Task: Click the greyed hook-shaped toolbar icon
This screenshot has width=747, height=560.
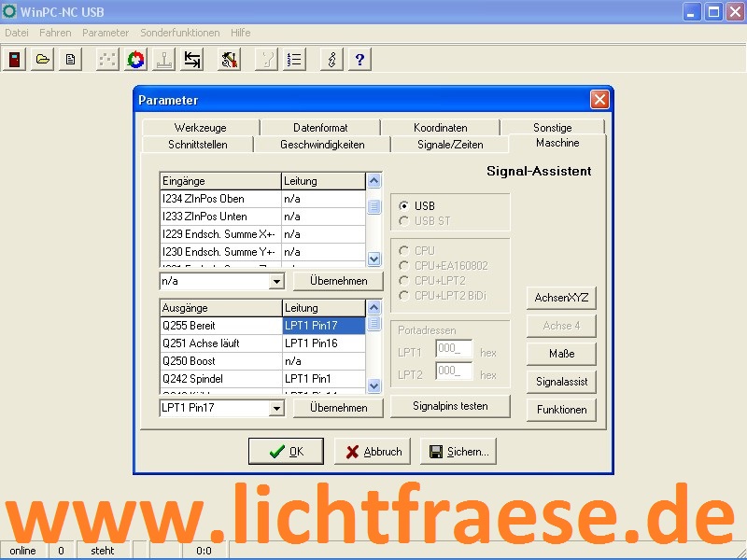Action: point(266,60)
